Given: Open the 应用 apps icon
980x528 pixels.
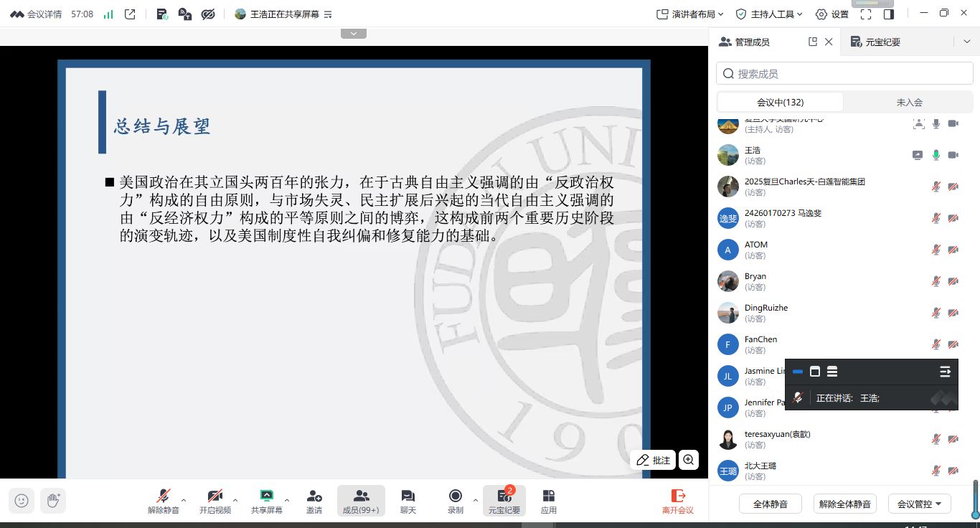Looking at the screenshot, I should point(549,501).
